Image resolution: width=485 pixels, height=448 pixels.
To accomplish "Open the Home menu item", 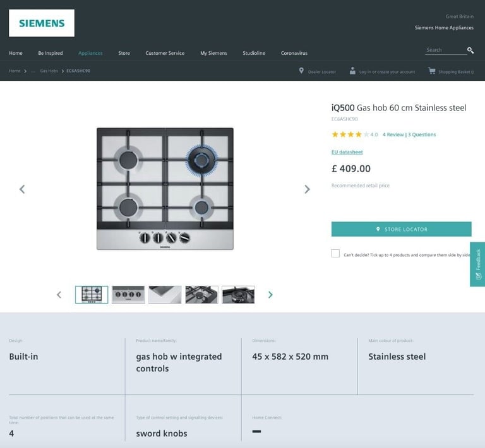I will pos(16,53).
